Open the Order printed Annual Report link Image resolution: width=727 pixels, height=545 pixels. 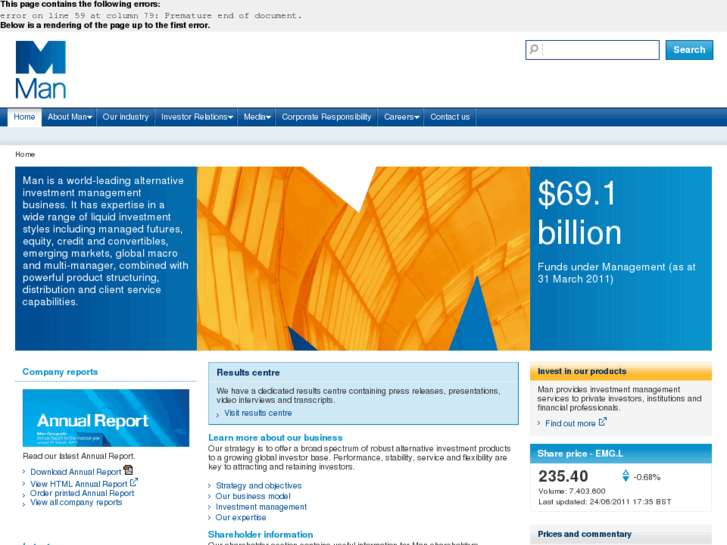(x=82, y=493)
